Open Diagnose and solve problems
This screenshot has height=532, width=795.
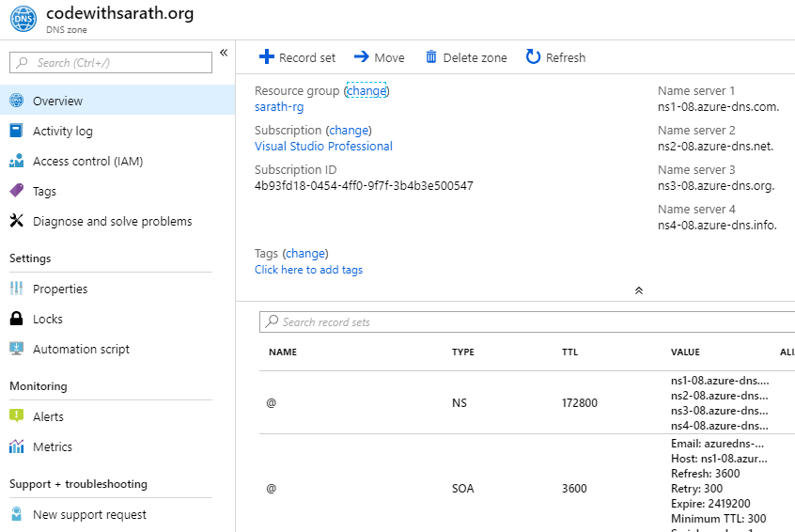click(x=112, y=221)
